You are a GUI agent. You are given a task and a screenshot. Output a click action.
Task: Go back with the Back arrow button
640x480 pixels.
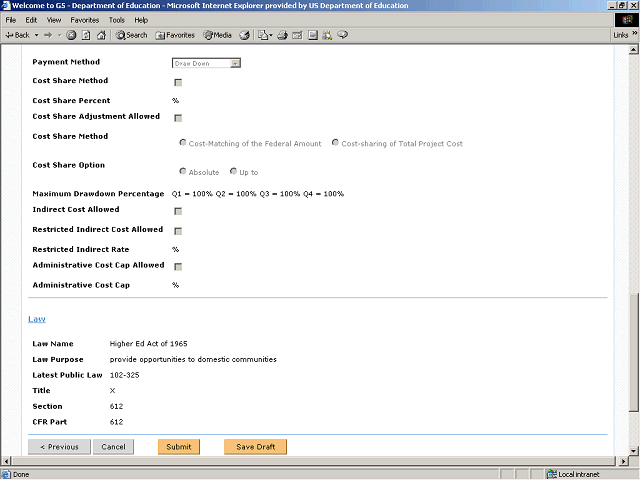click(17, 35)
